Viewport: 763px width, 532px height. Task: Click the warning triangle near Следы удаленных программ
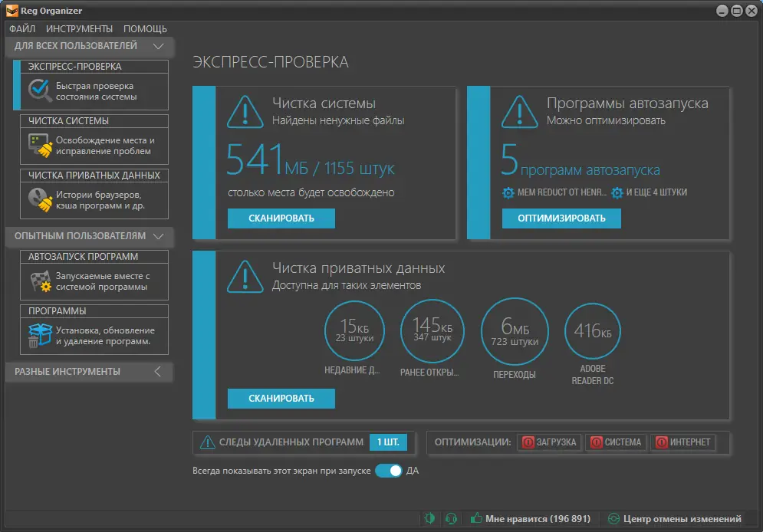pyautogui.click(x=208, y=442)
